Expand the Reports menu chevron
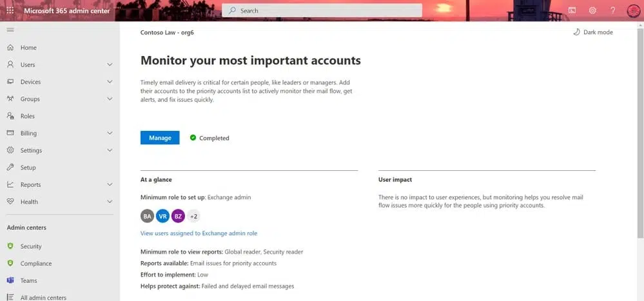 tap(110, 184)
